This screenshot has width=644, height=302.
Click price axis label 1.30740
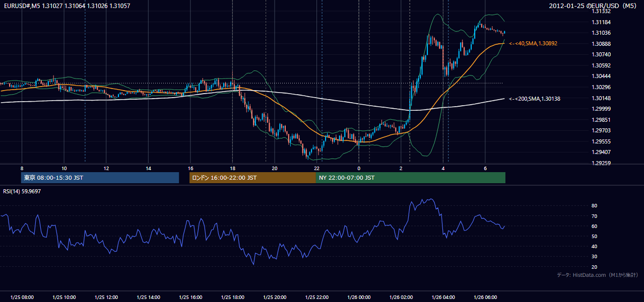click(601, 54)
